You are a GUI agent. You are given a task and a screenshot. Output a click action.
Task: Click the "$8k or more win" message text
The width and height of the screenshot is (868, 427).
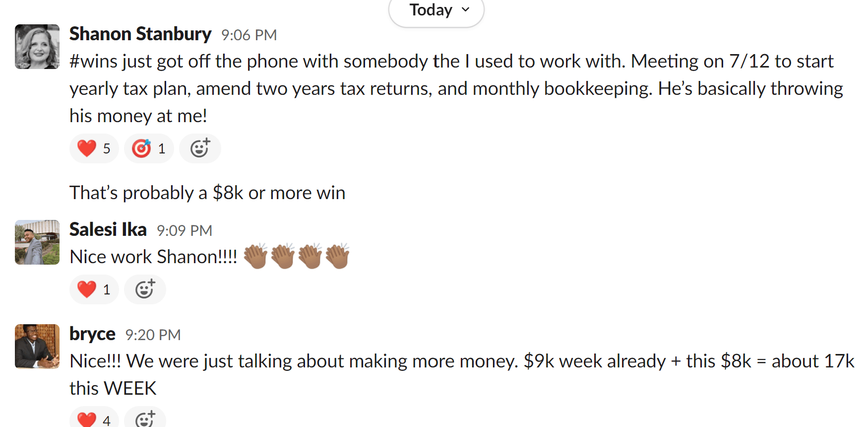click(x=207, y=193)
